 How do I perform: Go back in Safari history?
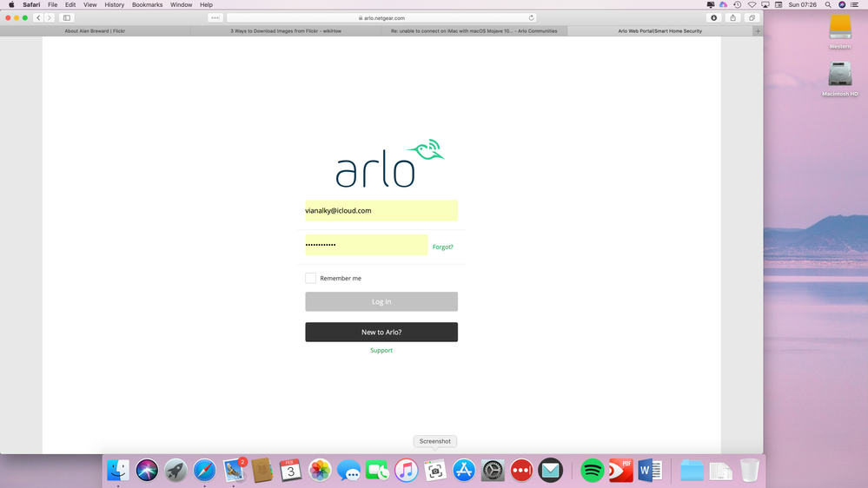pos(38,17)
